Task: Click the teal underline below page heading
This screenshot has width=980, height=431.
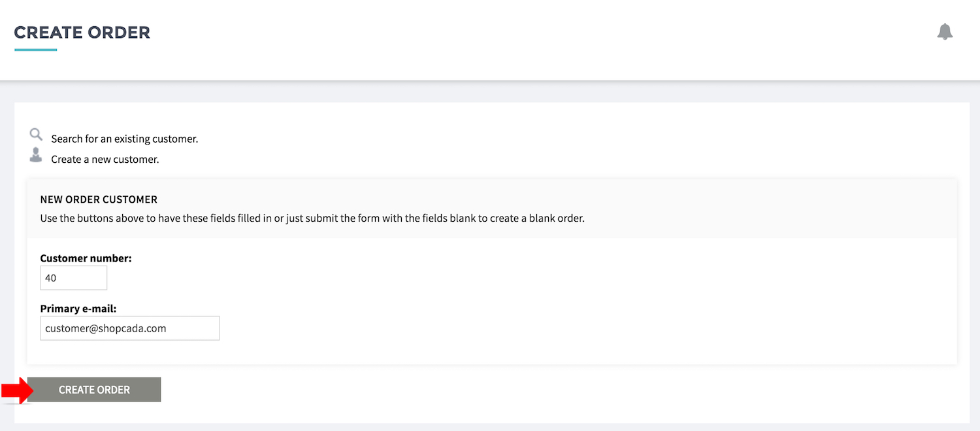Action: coord(35,50)
